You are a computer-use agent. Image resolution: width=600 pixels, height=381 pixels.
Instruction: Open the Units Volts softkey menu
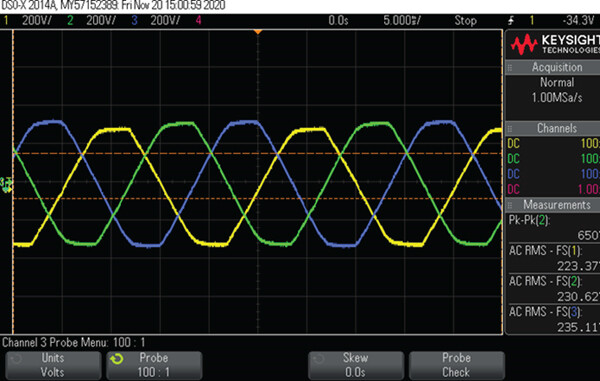click(x=53, y=365)
